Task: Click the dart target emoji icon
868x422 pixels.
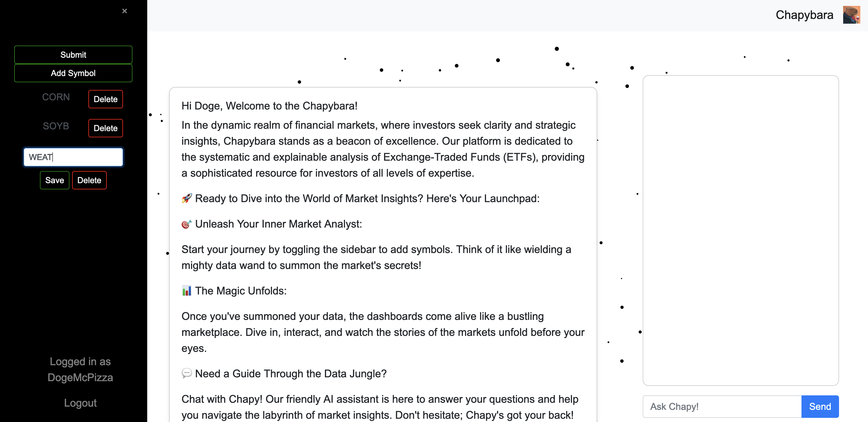Action: tap(187, 224)
